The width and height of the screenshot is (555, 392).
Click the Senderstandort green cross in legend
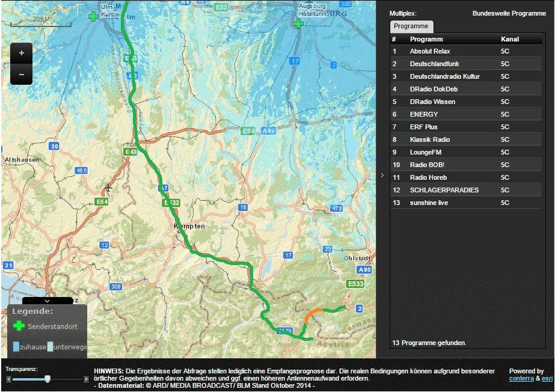click(19, 326)
